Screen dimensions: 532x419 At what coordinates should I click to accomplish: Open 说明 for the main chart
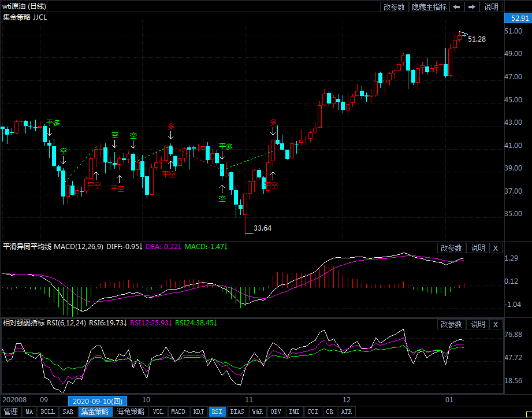pos(491,7)
